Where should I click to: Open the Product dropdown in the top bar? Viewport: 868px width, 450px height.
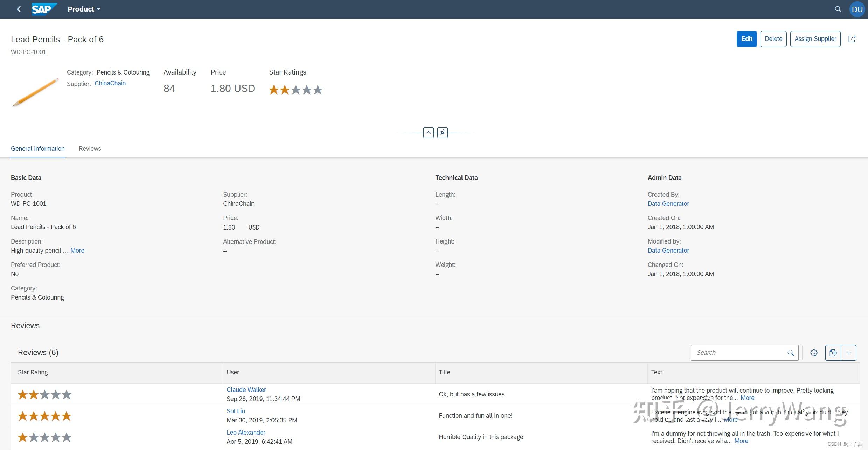[84, 9]
